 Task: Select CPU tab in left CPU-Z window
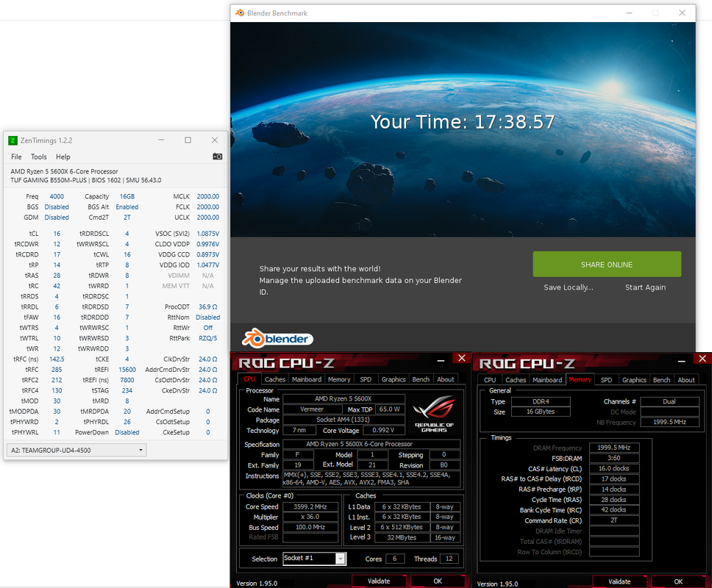(249, 379)
